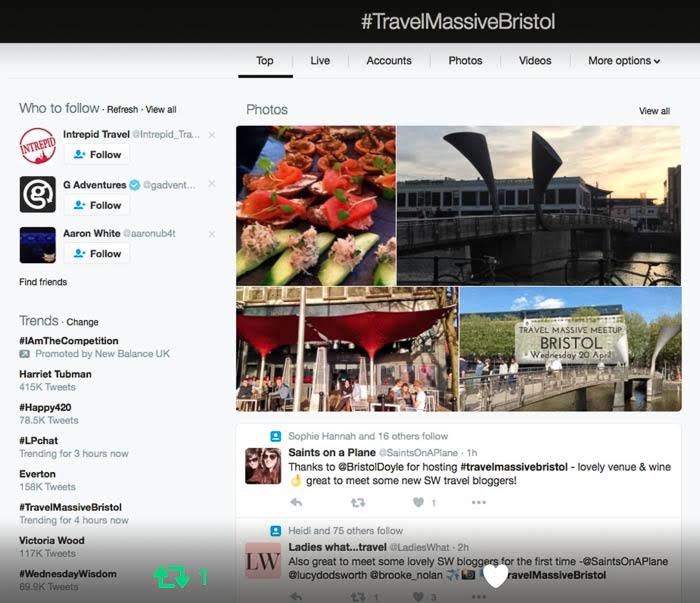This screenshot has height=603, width=700.
Task: Switch to the Live tab
Action: (320, 61)
